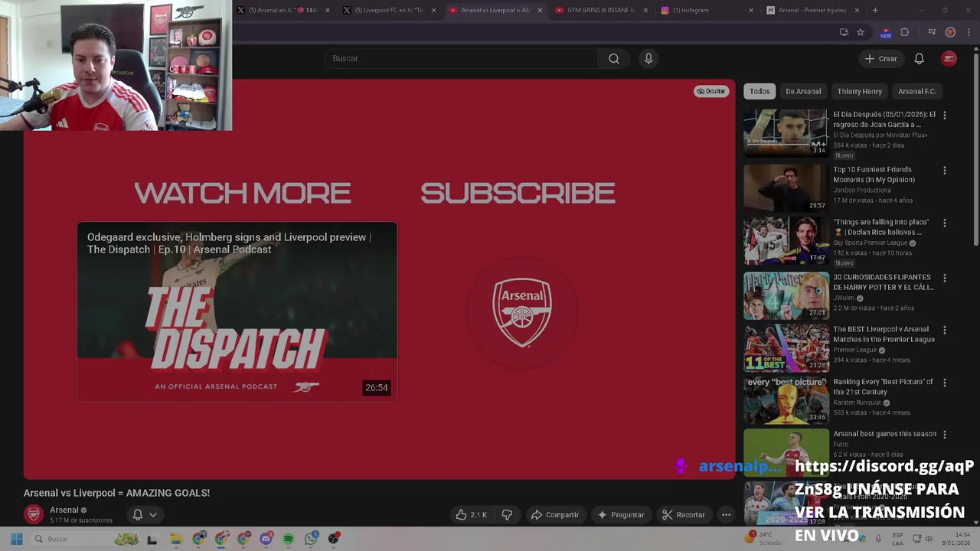Open Harry Potter curiosidades thumbnail
The image size is (980, 551).
786,295
